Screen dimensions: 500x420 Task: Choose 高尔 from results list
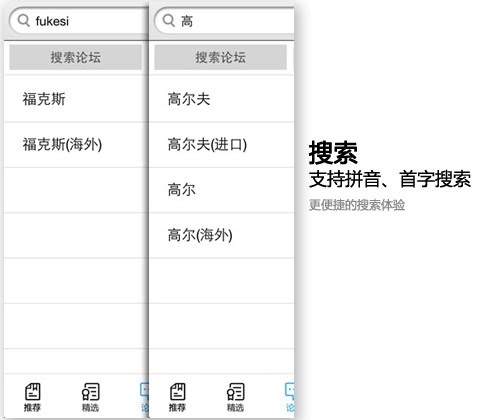pos(221,190)
